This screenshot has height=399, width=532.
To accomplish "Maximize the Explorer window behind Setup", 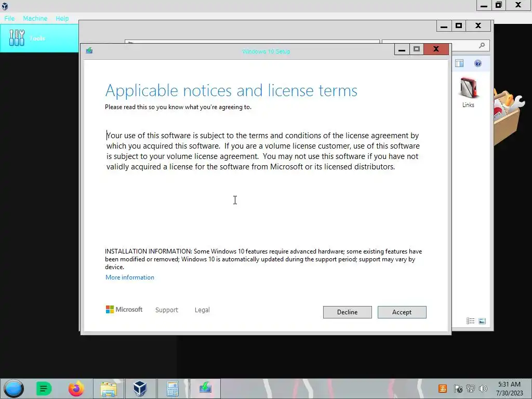I will tap(459, 26).
